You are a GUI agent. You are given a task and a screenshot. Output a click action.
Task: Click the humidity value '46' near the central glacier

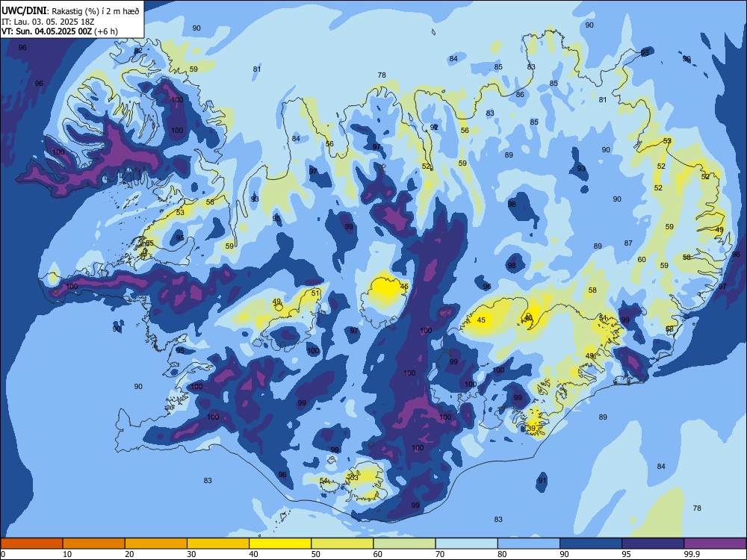click(404, 287)
